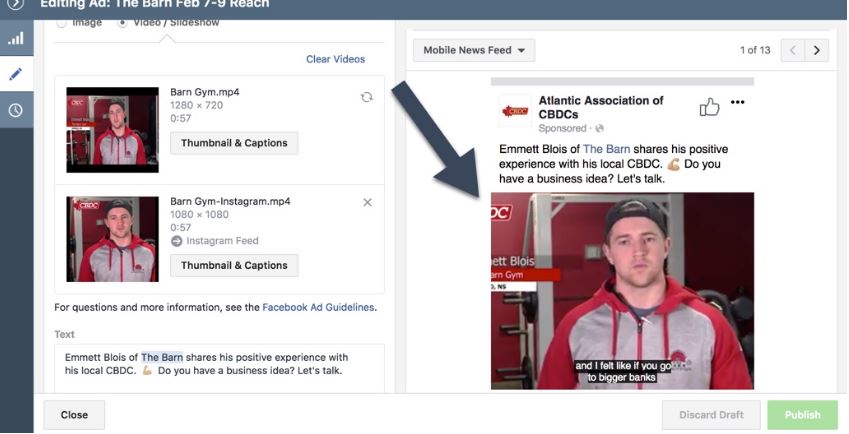Viewport: 849px width, 434px height.
Task: Click the Barn Gym-Instagram.mp4 file name
Action: coord(230,201)
